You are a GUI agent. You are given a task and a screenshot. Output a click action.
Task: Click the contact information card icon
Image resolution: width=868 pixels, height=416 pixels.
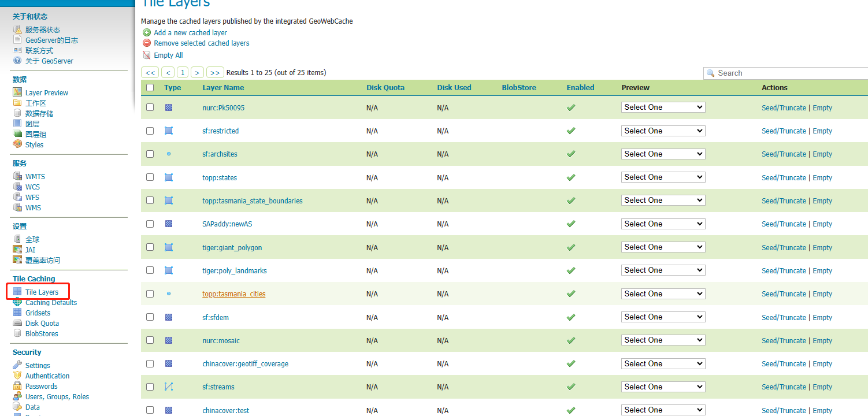[x=17, y=50]
